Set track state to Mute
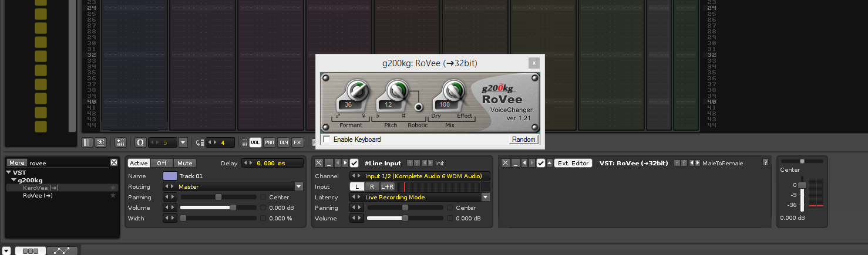The width and height of the screenshot is (868, 255). click(184, 163)
